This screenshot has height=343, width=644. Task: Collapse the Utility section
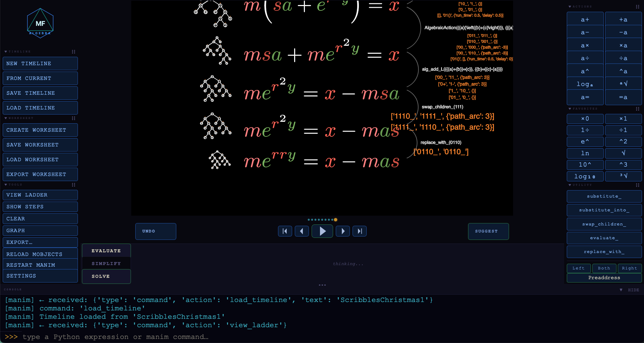[x=570, y=185]
